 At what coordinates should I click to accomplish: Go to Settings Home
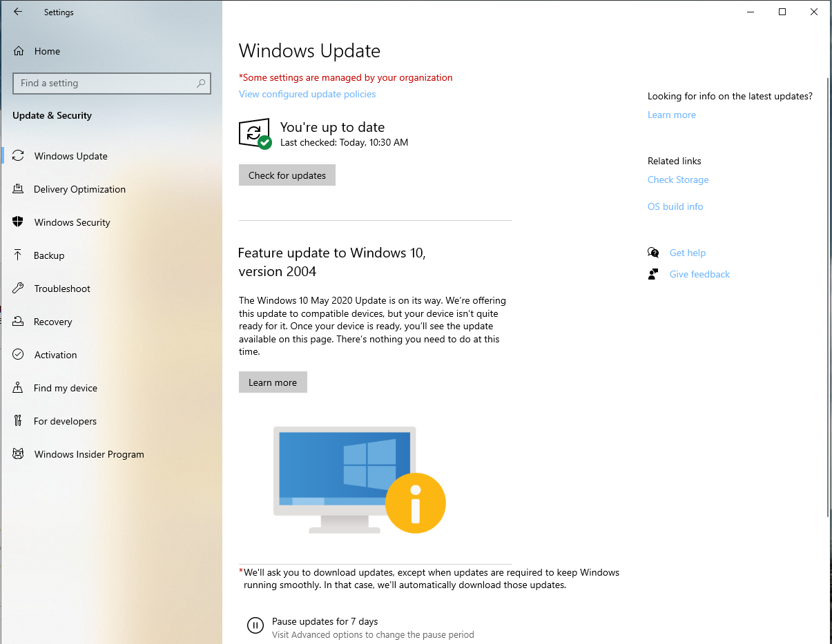(111, 51)
